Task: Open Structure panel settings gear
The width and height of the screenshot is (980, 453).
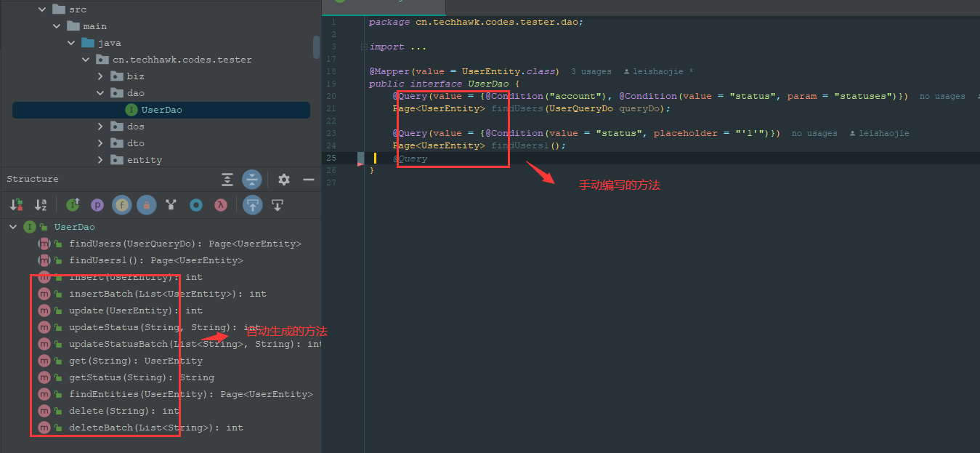Action: click(284, 180)
